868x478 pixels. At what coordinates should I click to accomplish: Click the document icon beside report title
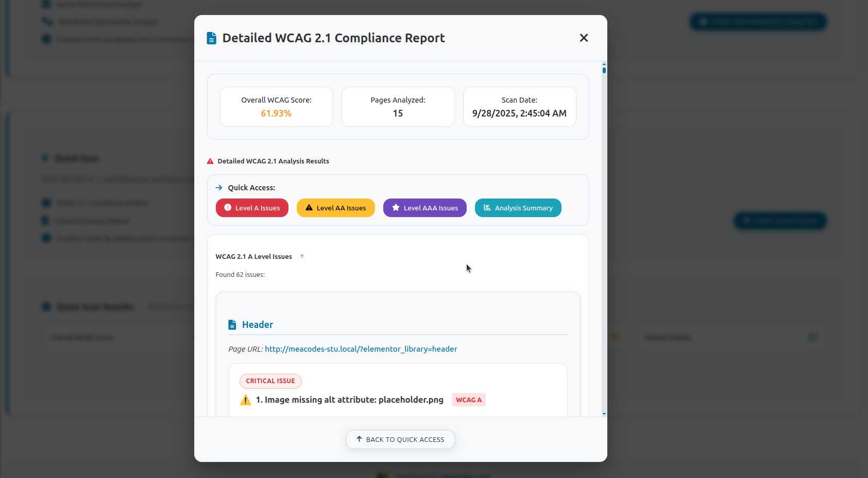click(211, 38)
